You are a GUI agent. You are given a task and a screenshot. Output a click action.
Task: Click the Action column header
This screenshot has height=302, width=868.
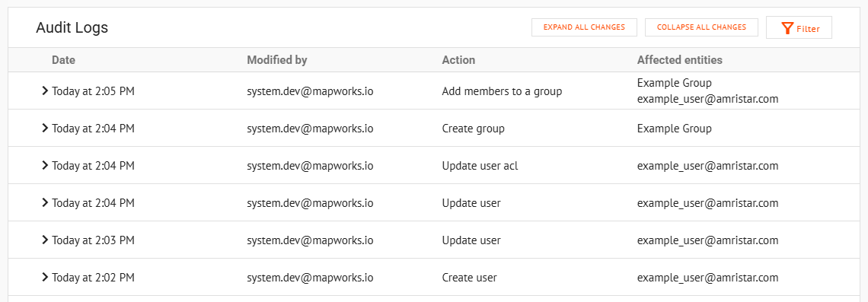pyautogui.click(x=458, y=60)
